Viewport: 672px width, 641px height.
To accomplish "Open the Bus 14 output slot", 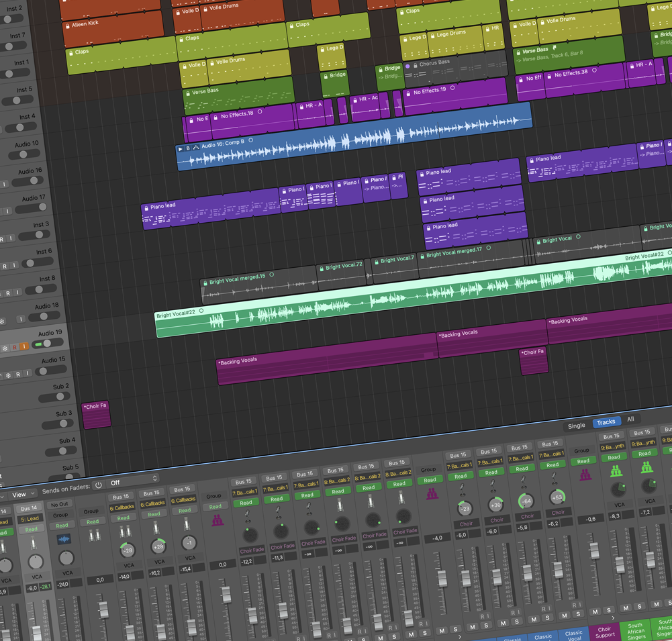I will point(29,508).
